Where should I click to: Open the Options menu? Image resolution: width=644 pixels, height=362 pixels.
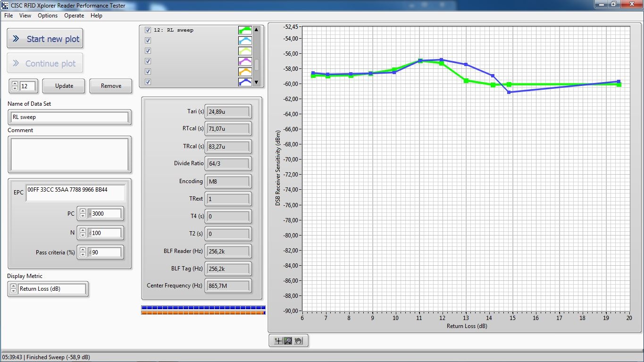(x=48, y=16)
